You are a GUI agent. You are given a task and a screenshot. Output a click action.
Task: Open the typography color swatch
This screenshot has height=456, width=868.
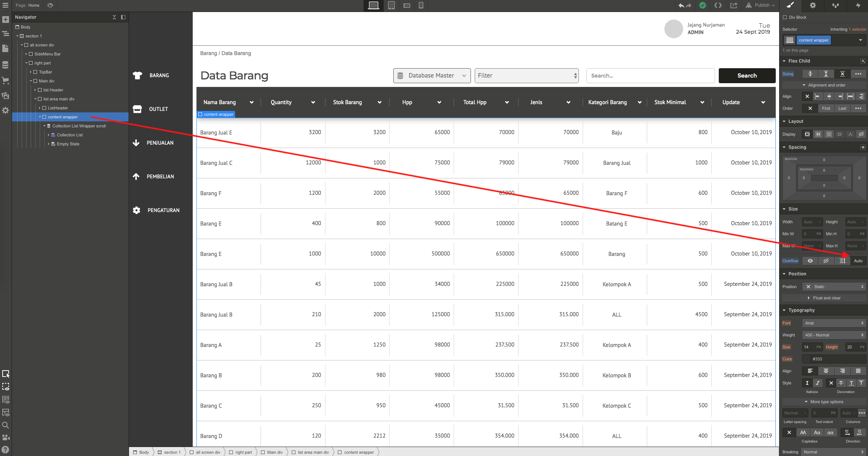tap(807, 359)
